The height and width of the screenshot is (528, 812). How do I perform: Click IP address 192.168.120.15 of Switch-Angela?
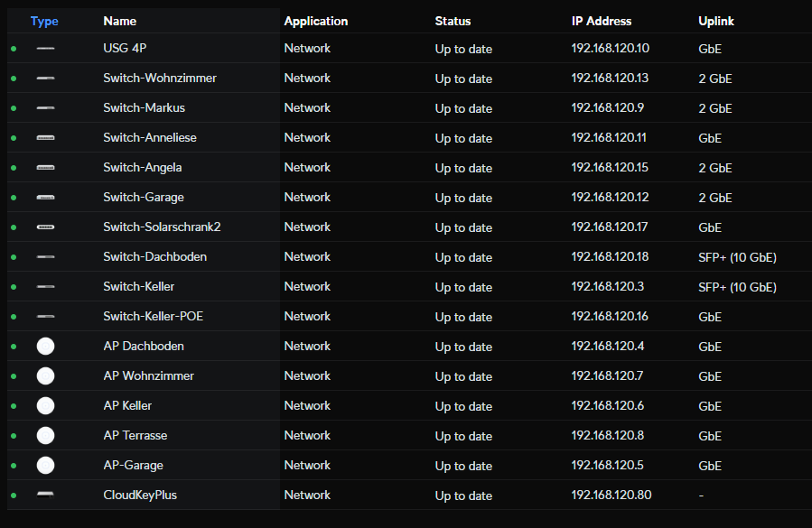[610, 168]
